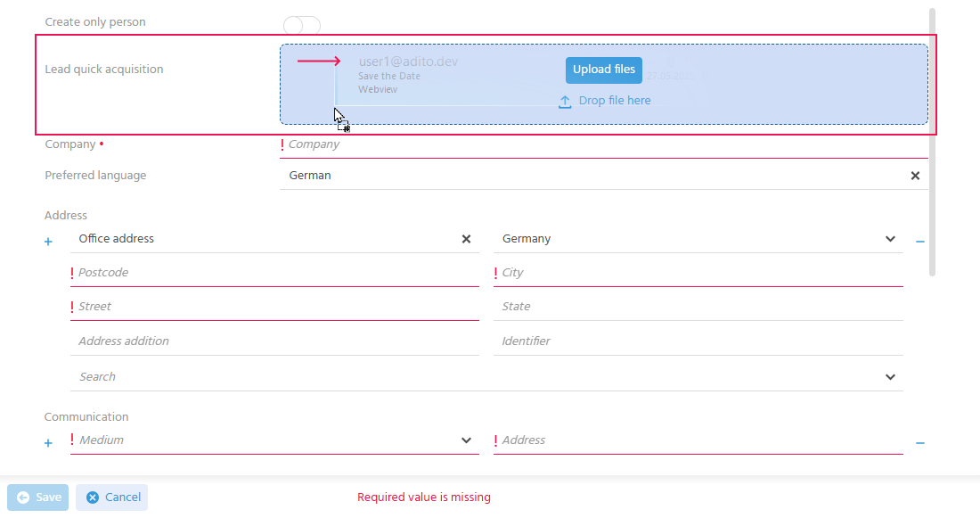Screen dimensions: 980x518
Task: Toggle the Create only person switch
Action: click(x=302, y=25)
